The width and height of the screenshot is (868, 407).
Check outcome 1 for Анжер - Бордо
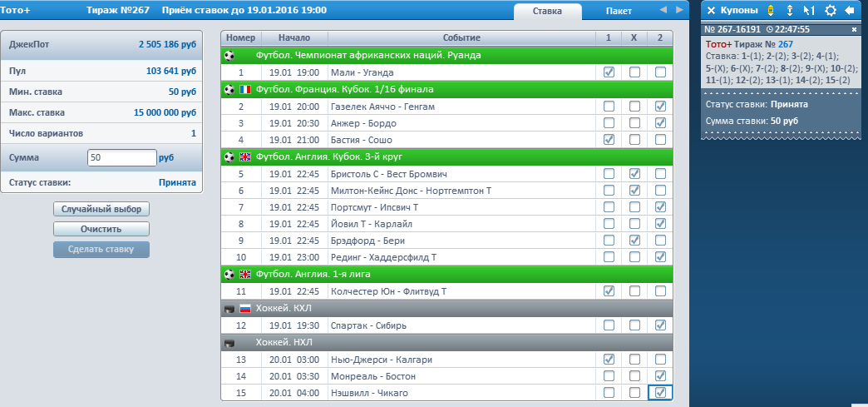[x=609, y=123]
